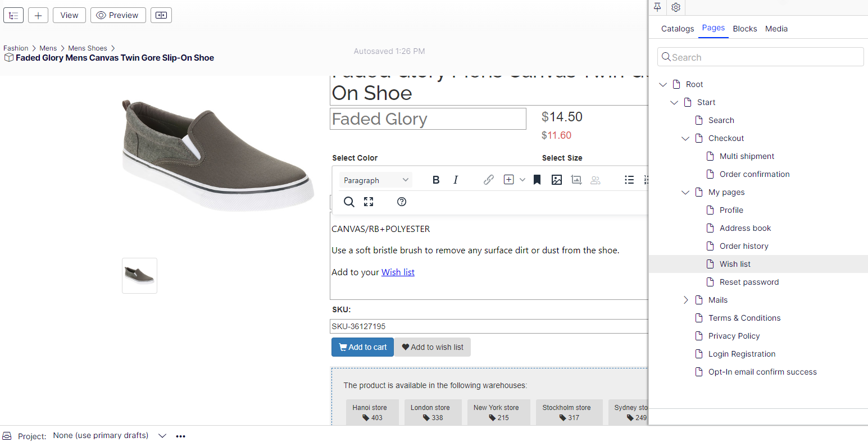868x442 pixels.
Task: Select the Profile page
Action: pyautogui.click(x=731, y=210)
